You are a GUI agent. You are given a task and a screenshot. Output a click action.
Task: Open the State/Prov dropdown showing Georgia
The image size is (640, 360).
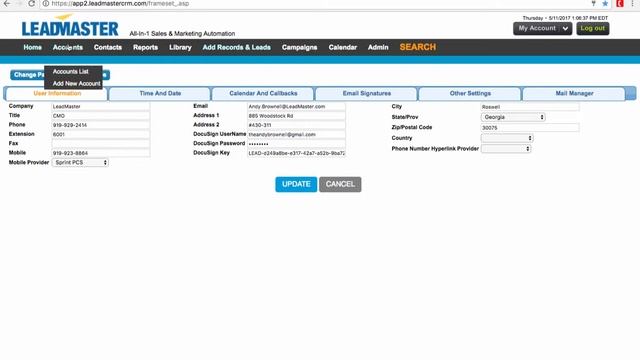coord(513,117)
